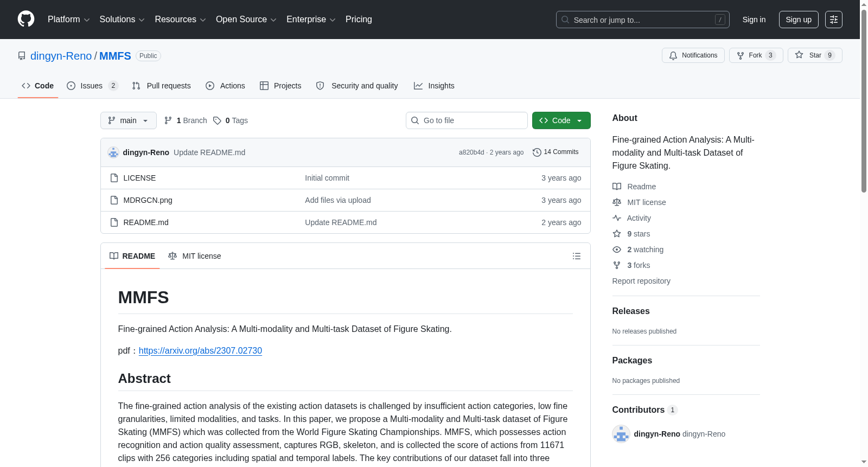Click the README.md file icon
The width and height of the screenshot is (868, 467).
tap(114, 222)
